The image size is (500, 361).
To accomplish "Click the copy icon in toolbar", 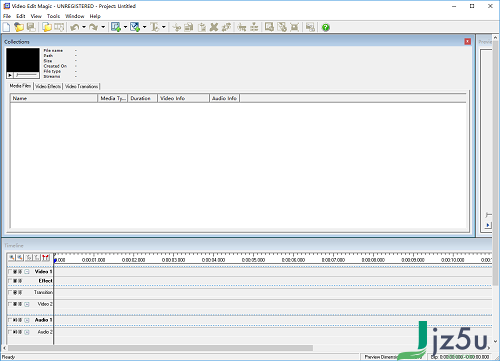I will coord(189,27).
